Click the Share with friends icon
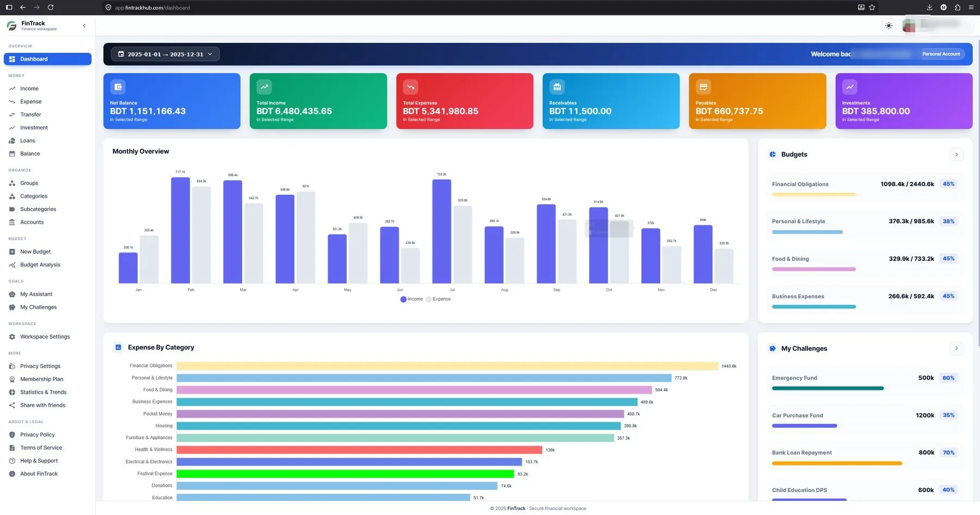This screenshot has width=980, height=515. click(x=12, y=405)
